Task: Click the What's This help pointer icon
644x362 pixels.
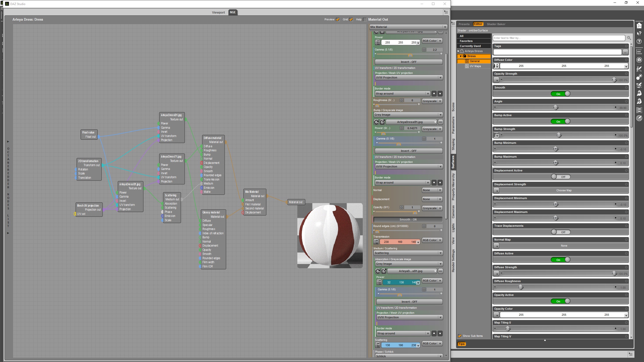Action: (x=639, y=33)
